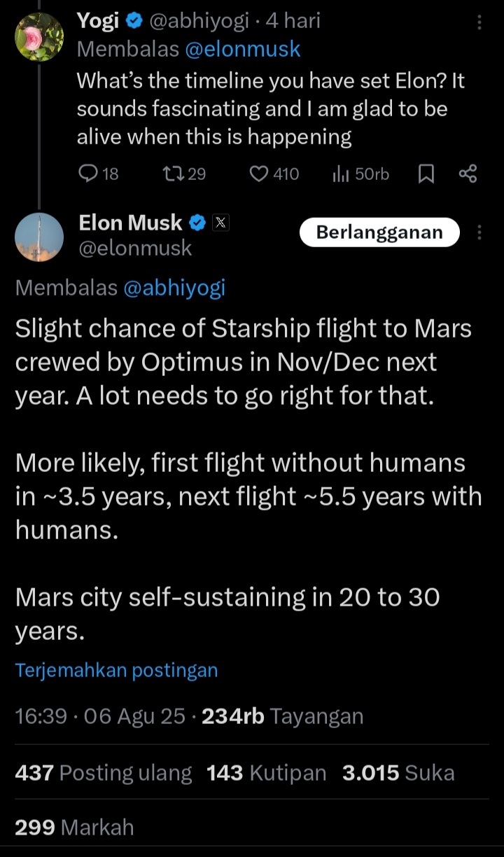The image size is (504, 857).
Task: Open the @elonmusk mention link in Yogi's reply
Action: click(x=243, y=49)
